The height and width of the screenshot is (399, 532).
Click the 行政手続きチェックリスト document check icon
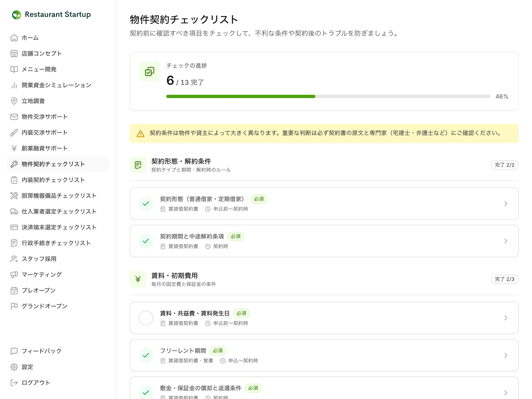click(14, 243)
